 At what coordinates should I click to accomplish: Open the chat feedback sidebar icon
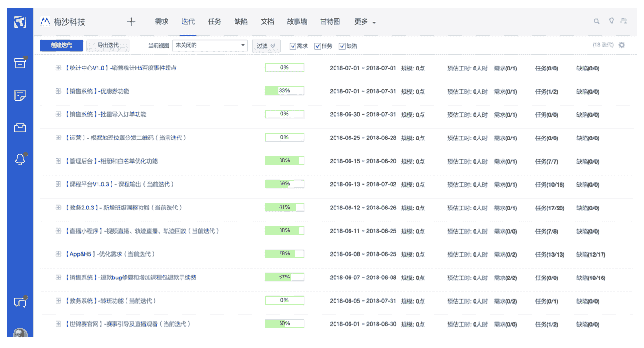point(20,302)
